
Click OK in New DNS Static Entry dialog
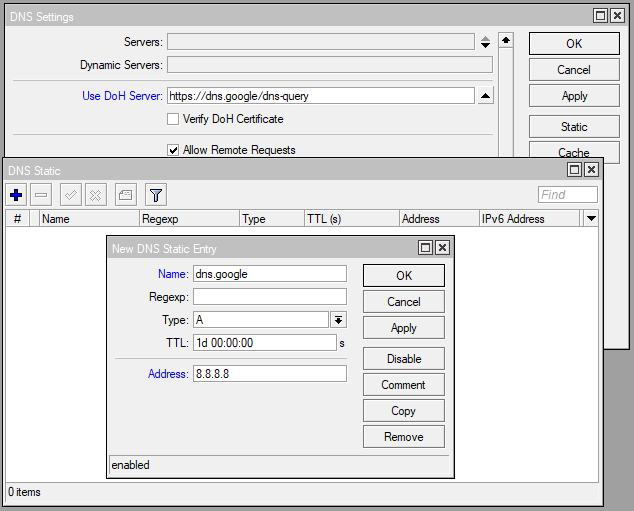[x=404, y=276]
